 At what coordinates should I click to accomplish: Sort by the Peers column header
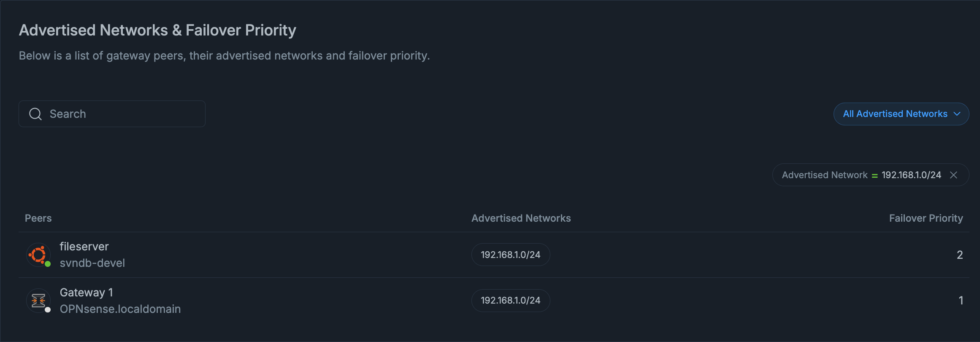(x=38, y=218)
